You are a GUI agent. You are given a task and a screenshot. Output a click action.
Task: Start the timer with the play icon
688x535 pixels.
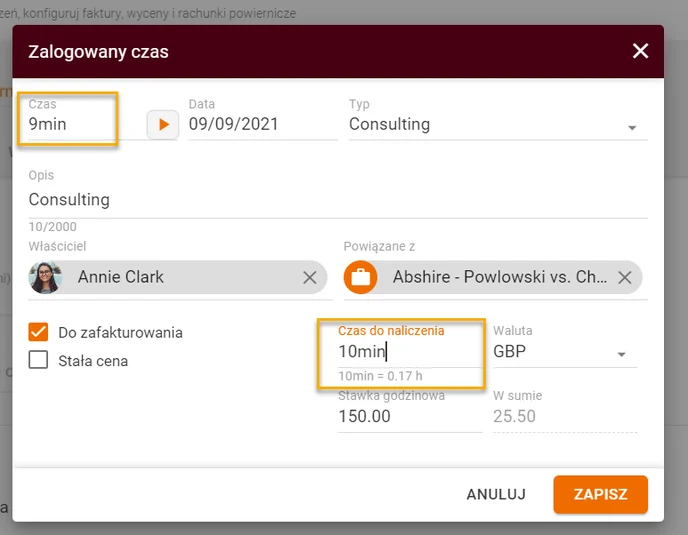[x=163, y=125]
